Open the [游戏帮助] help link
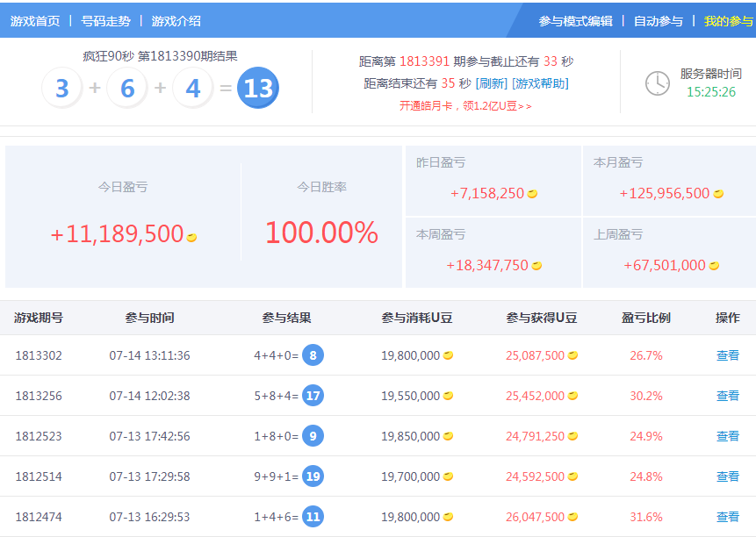Viewport: 756px width, 537px height. [x=540, y=83]
